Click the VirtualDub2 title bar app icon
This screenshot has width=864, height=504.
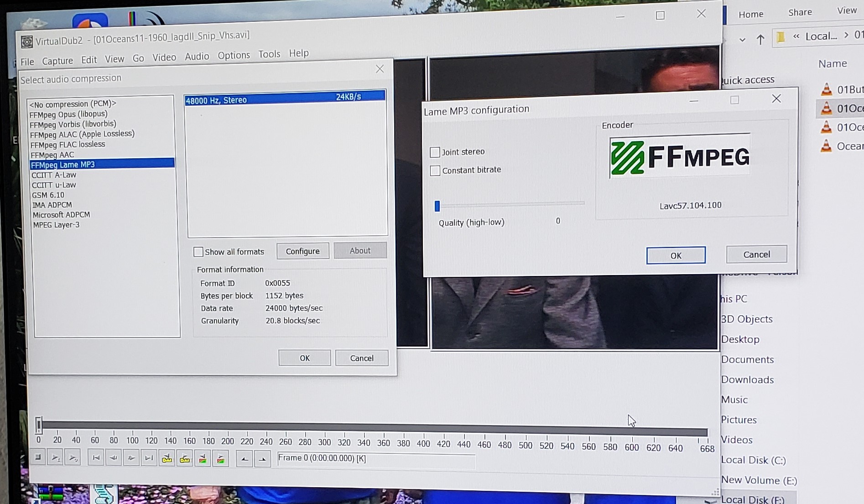coord(27,42)
